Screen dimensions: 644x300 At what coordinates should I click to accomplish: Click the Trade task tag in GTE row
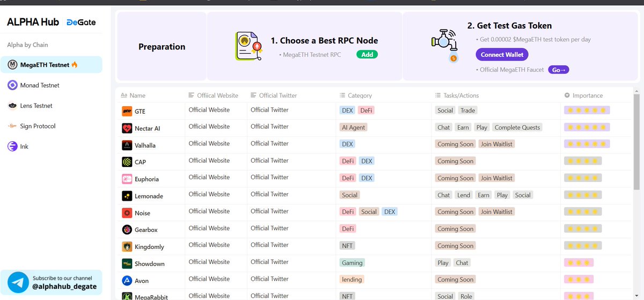click(x=467, y=111)
